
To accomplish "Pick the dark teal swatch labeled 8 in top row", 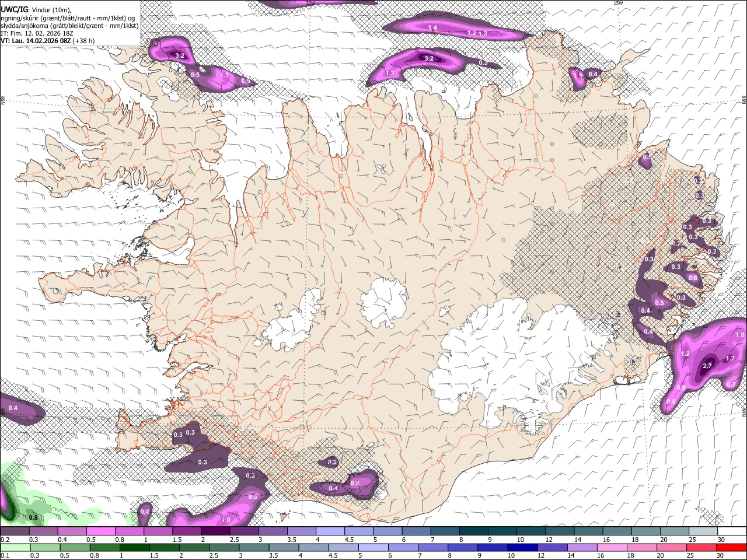I will (474, 531).
